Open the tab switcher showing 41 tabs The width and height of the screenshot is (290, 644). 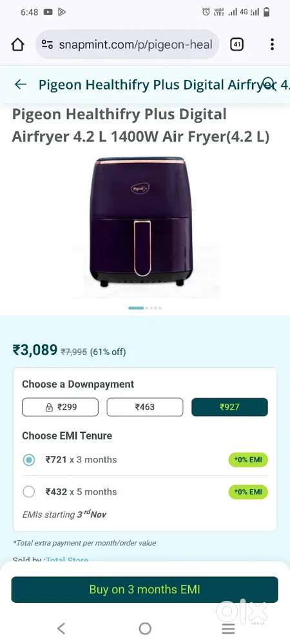click(x=237, y=44)
